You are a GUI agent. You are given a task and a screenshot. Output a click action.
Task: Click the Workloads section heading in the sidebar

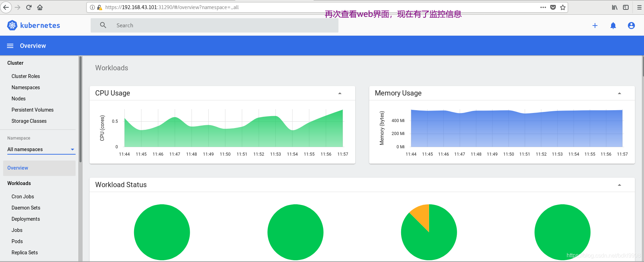coord(19,183)
